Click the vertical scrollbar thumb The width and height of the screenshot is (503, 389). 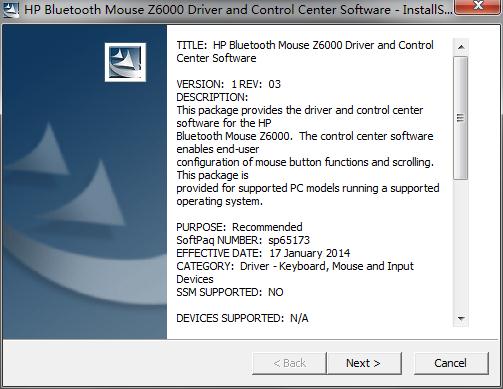(461, 118)
